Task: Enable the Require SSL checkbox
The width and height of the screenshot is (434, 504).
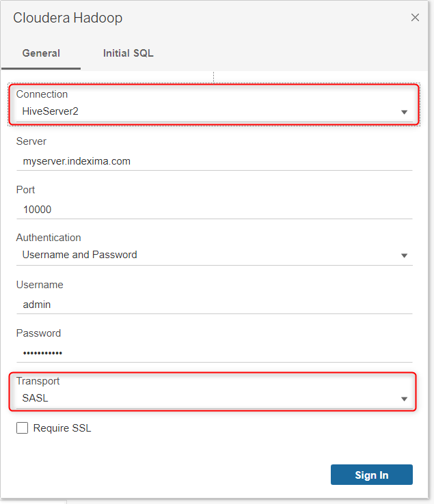Action: (x=22, y=428)
